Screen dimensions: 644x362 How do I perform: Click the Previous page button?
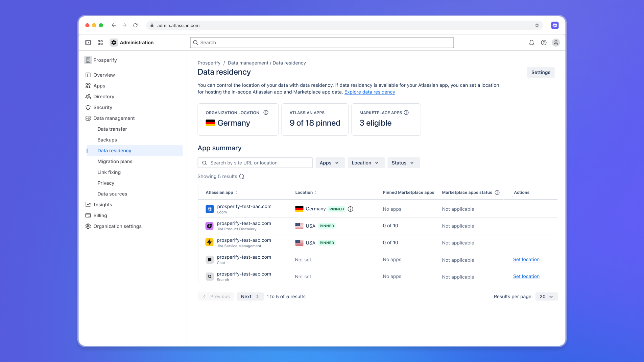click(x=216, y=296)
